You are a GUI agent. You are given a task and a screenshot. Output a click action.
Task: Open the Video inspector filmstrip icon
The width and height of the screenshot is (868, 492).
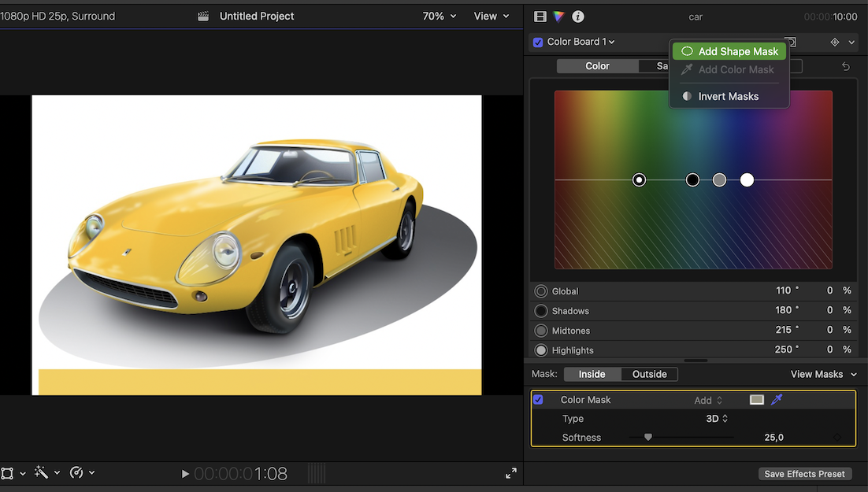coord(540,17)
